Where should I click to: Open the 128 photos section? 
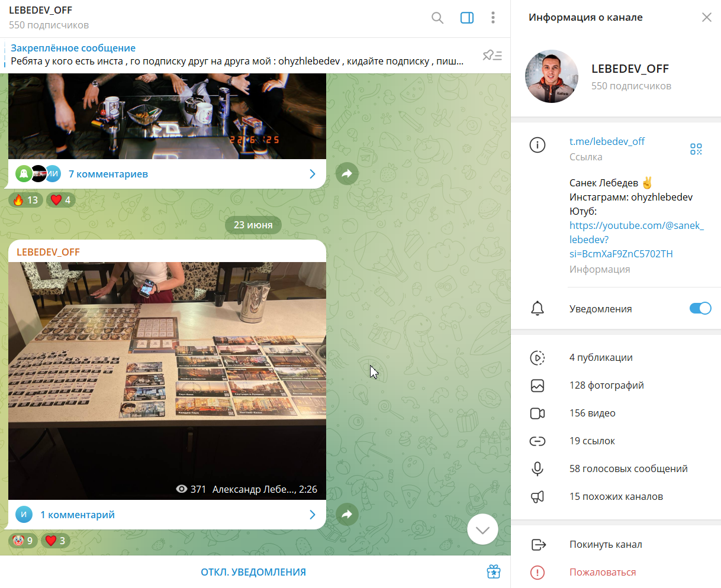[x=606, y=385]
